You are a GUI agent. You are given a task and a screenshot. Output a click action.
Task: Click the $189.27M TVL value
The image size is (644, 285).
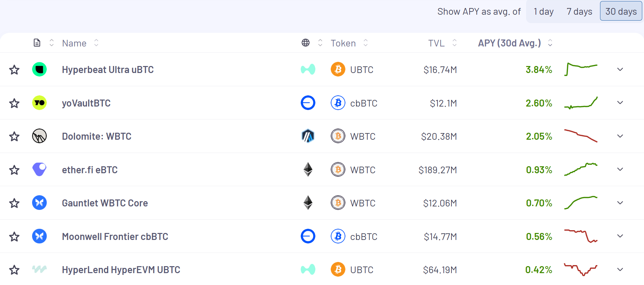pos(438,170)
